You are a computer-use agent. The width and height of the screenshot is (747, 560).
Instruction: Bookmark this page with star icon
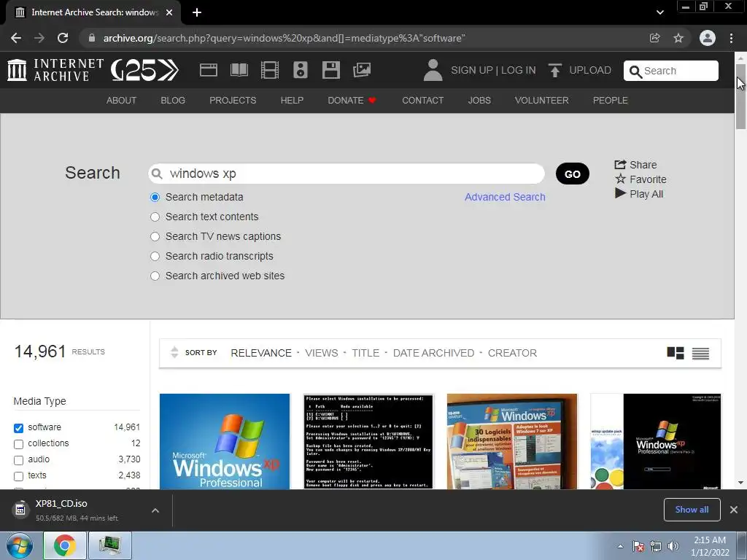coord(678,38)
